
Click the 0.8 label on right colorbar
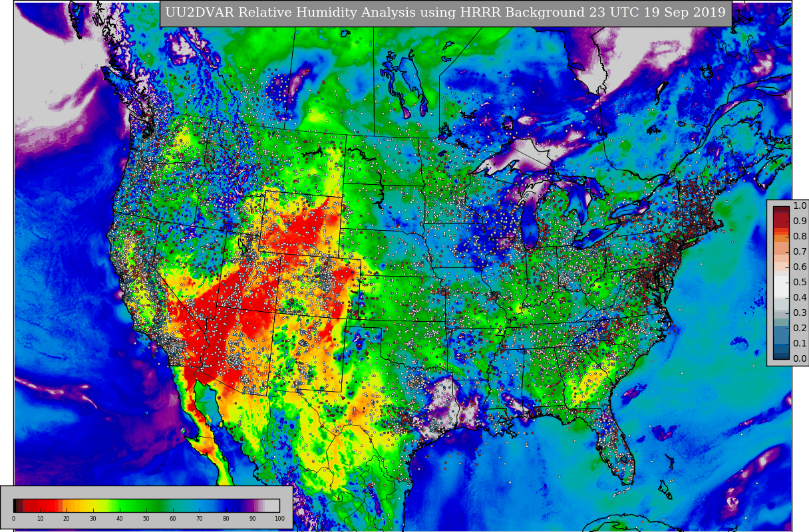(800, 237)
